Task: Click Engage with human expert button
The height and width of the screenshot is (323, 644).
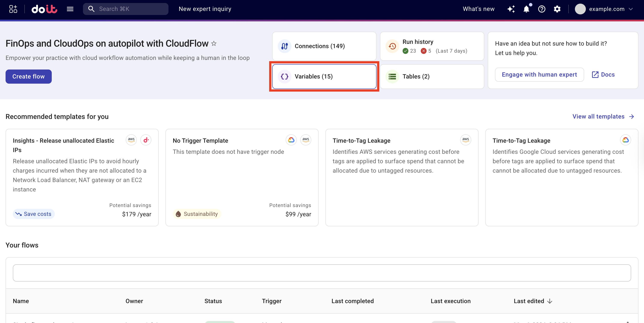Action: [x=539, y=75]
